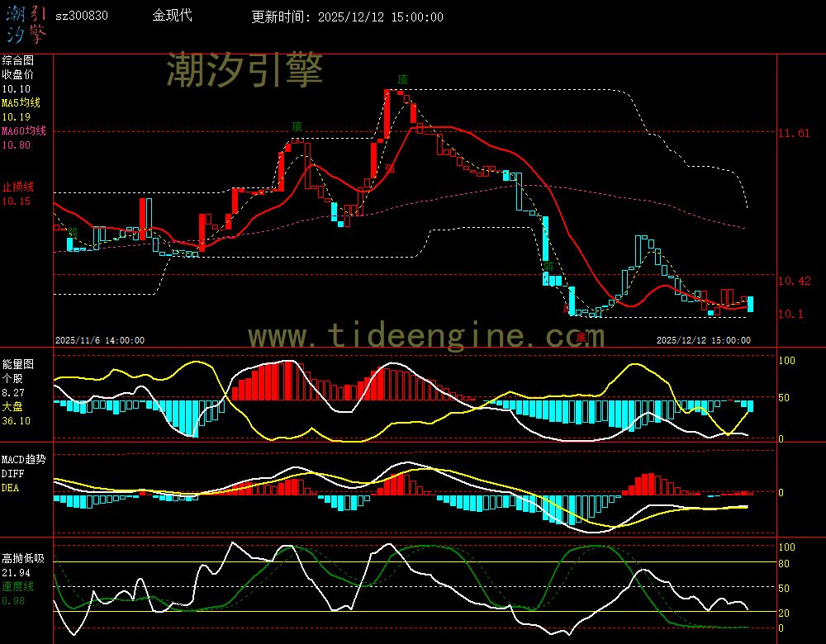This screenshot has width=826, height=644.
Task: Click the red 止损线 legend label
Action: tap(17, 186)
